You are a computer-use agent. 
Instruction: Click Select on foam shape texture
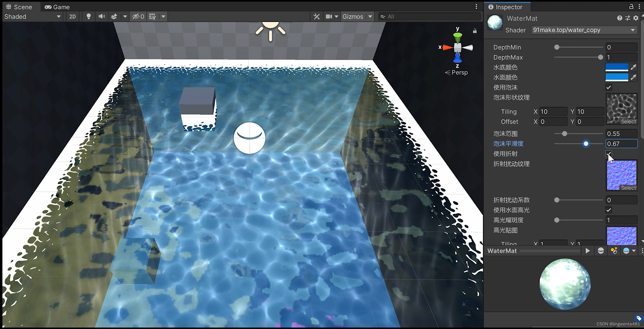(x=628, y=122)
